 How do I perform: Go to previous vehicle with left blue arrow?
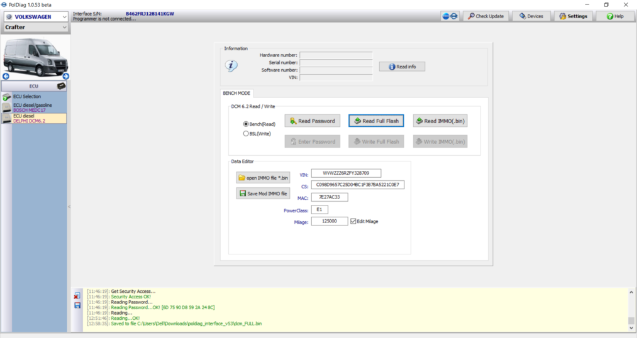[x=6, y=76]
